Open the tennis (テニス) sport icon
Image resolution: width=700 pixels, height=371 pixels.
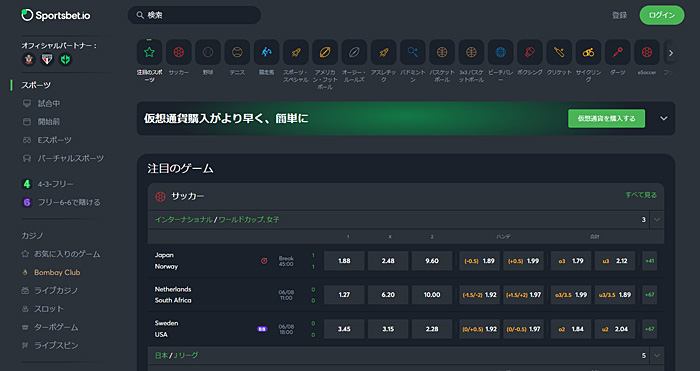(x=237, y=52)
